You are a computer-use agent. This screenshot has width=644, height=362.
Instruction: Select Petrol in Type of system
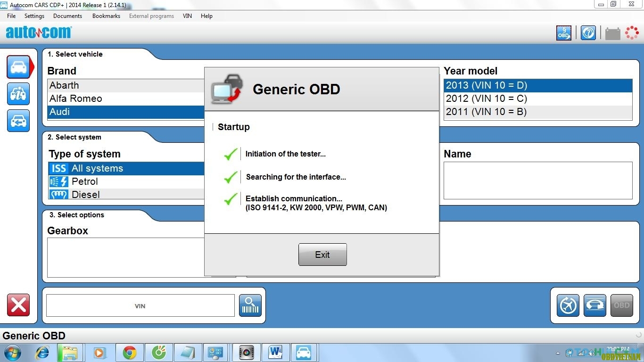click(x=126, y=181)
